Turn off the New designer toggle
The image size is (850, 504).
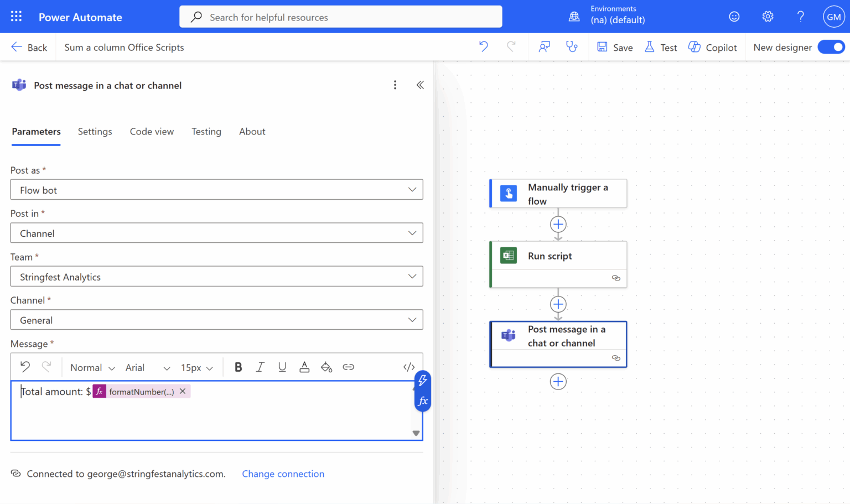point(831,47)
